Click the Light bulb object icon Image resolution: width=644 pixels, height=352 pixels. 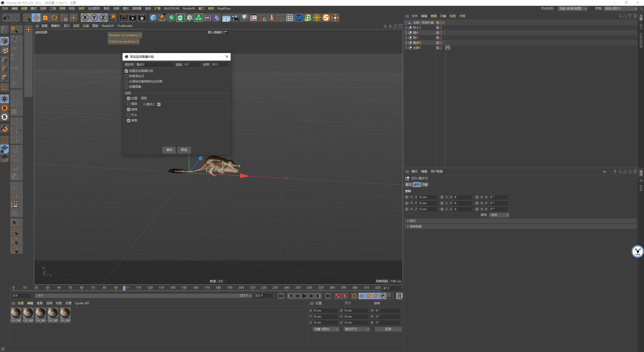[244, 18]
